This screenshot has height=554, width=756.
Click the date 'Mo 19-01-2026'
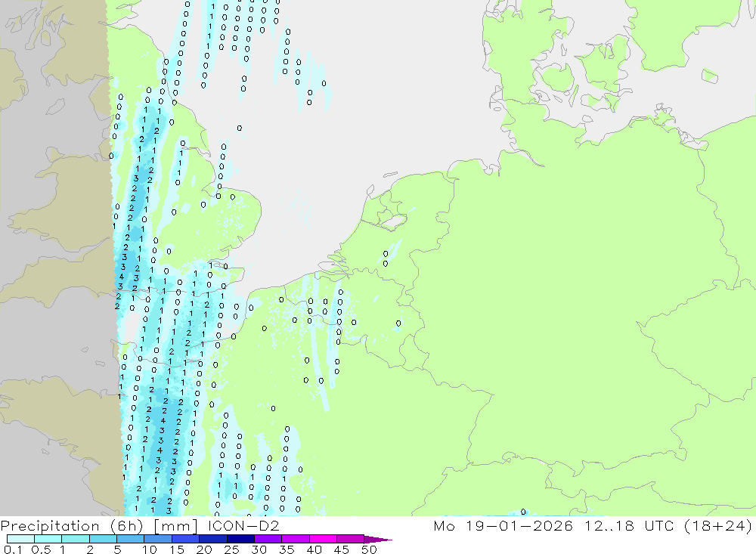[503, 525]
